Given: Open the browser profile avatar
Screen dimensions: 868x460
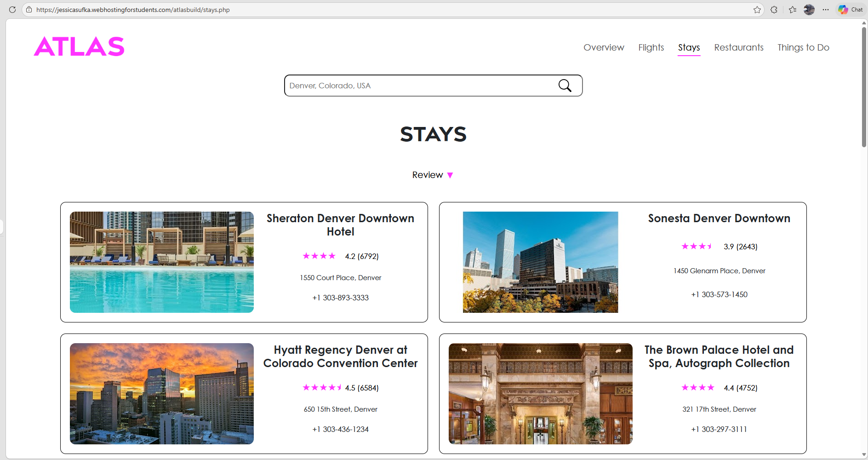Looking at the screenshot, I should point(809,10).
